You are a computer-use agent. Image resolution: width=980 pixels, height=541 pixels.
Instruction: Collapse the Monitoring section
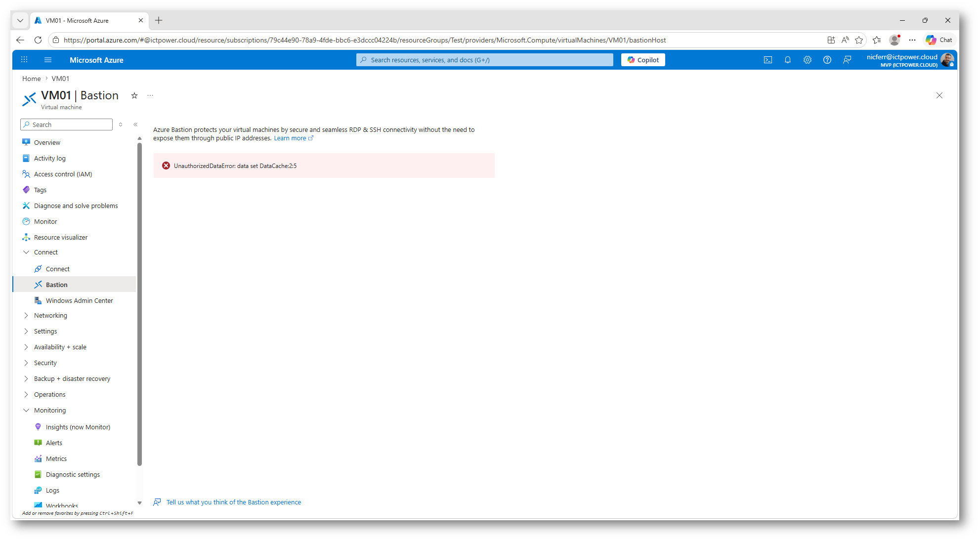26,410
